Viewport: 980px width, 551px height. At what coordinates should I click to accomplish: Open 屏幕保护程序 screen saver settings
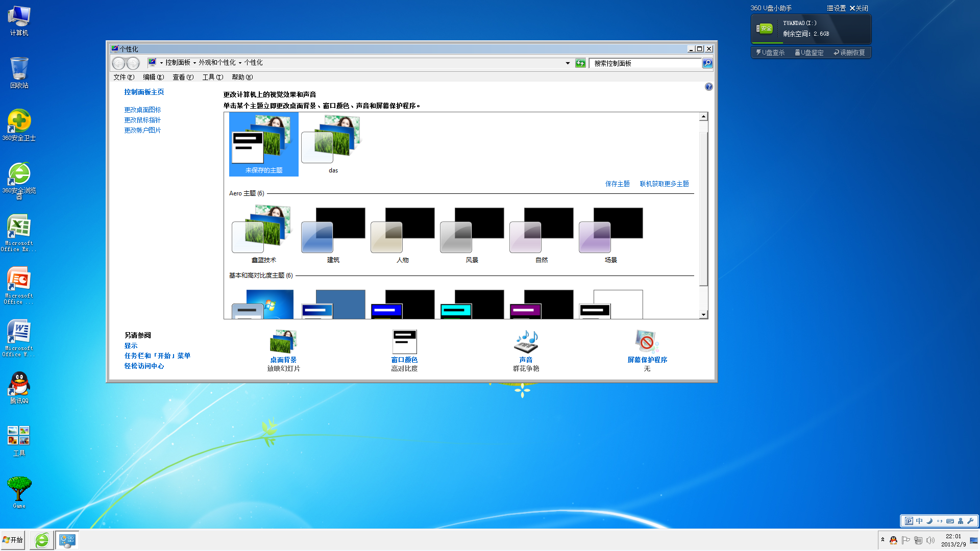[x=647, y=350]
